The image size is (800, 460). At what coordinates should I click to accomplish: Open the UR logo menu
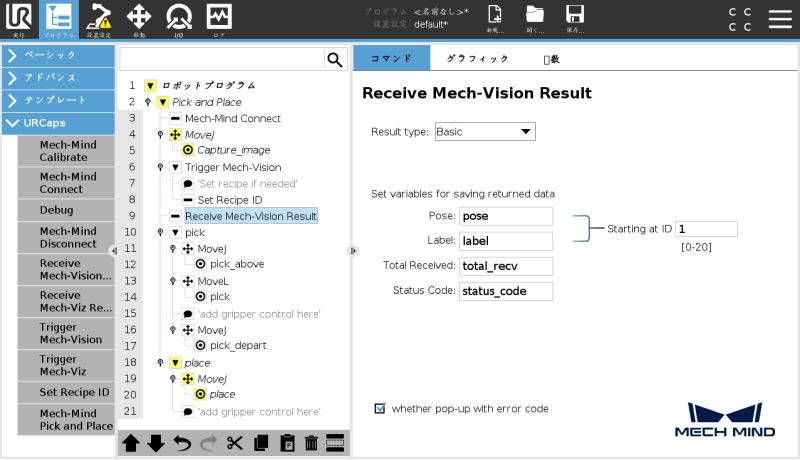[x=19, y=19]
